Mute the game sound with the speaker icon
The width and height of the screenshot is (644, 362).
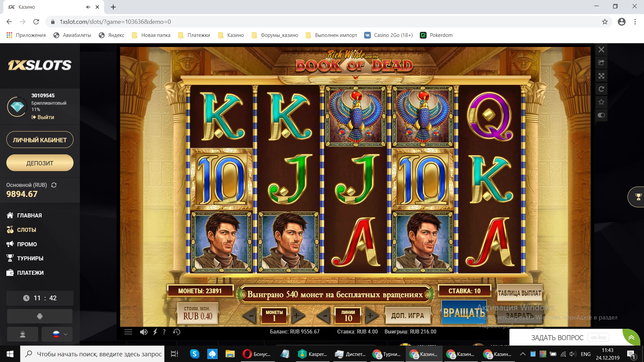[x=144, y=332]
